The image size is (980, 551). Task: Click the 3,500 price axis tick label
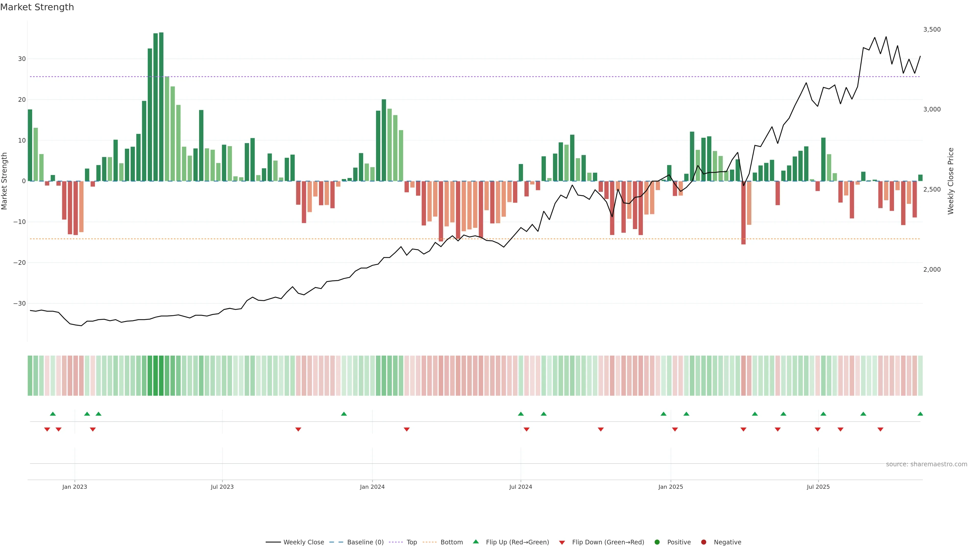[932, 30]
